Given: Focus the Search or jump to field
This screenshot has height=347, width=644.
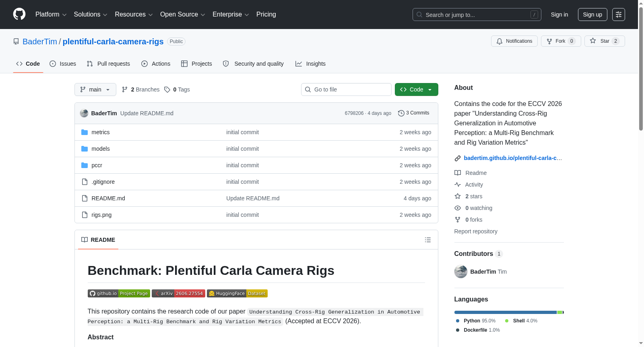Looking at the screenshot, I should point(477,15).
